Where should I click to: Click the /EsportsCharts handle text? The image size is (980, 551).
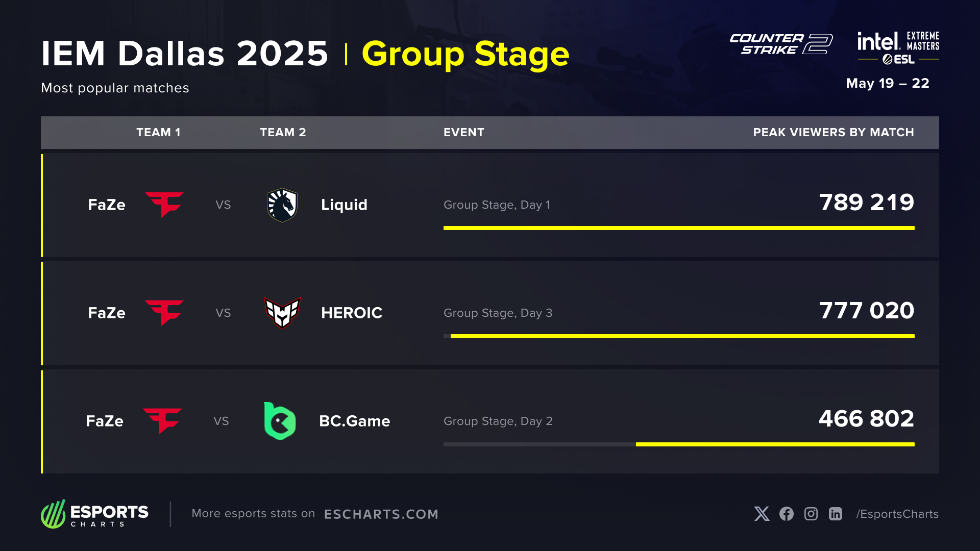click(x=897, y=514)
